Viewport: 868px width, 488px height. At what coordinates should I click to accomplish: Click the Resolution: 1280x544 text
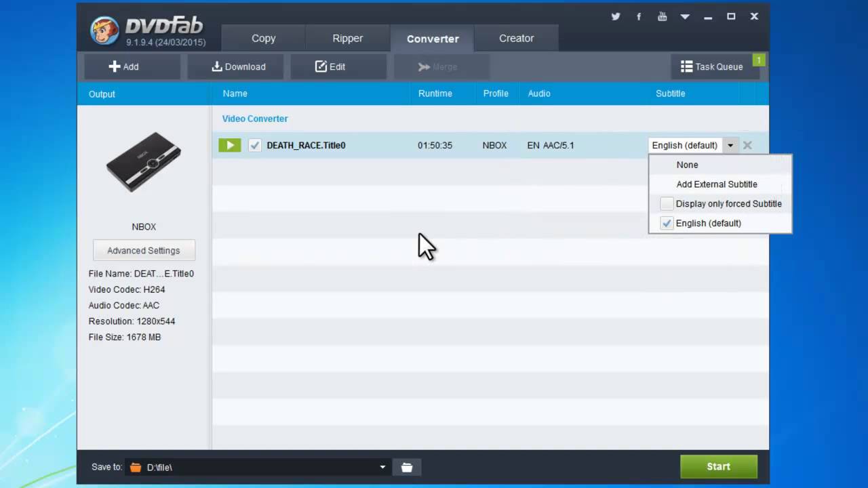132,321
